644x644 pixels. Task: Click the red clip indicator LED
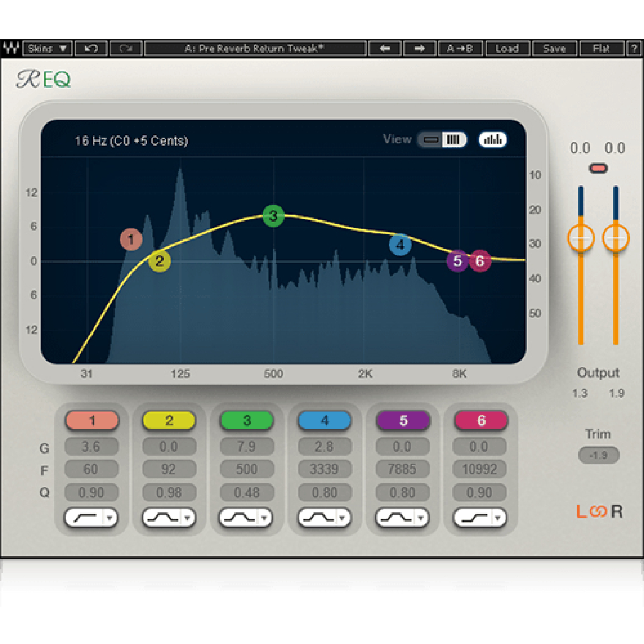[598, 168]
